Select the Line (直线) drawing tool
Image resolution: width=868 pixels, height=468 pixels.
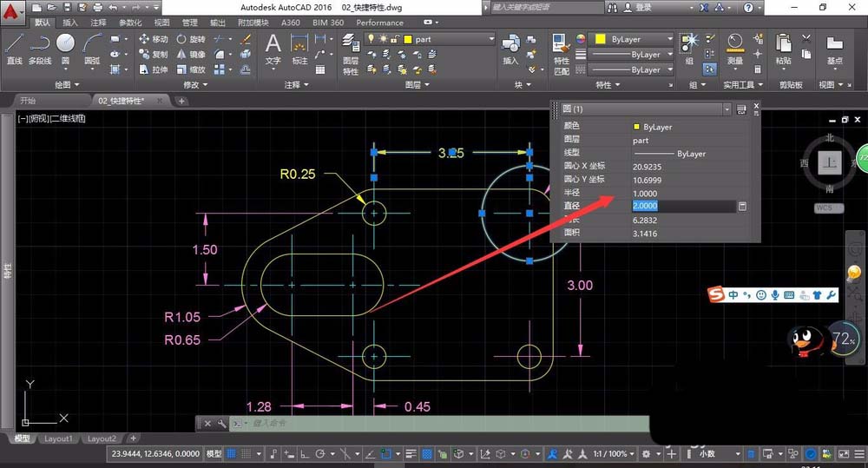(x=15, y=49)
